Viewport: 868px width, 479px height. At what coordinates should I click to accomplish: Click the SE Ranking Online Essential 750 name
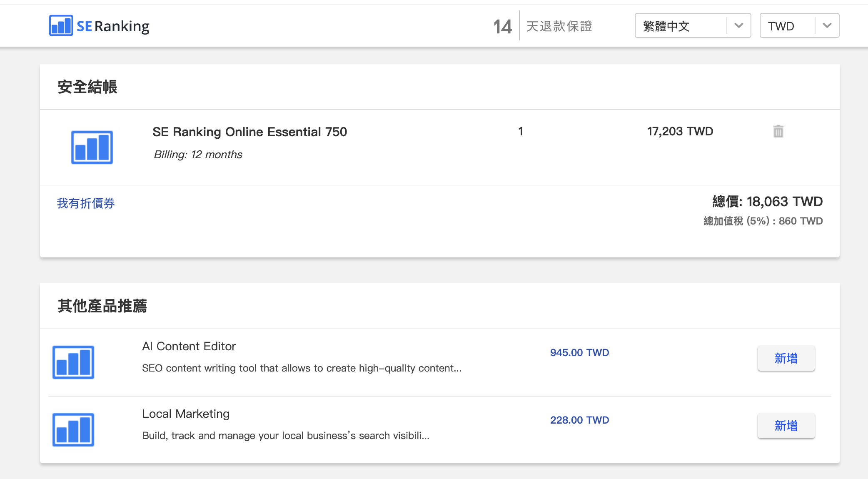coord(249,132)
